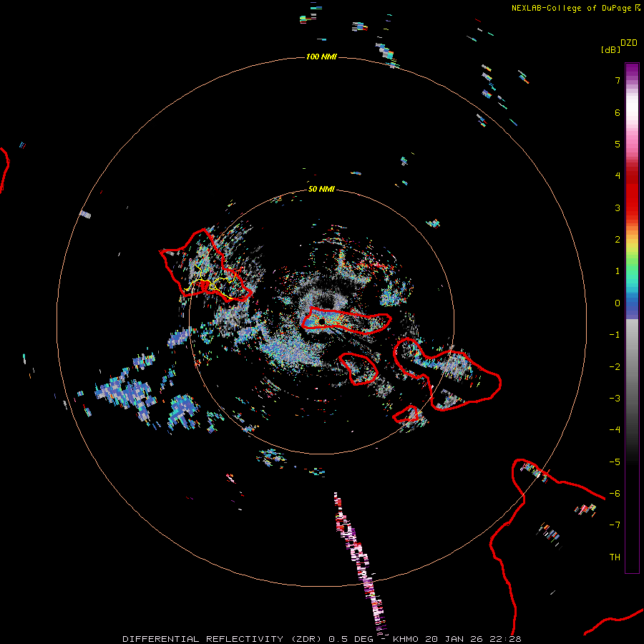Screen dimensions: 644x644
Task: Click the 0 value on the scale
Action: coord(618,303)
